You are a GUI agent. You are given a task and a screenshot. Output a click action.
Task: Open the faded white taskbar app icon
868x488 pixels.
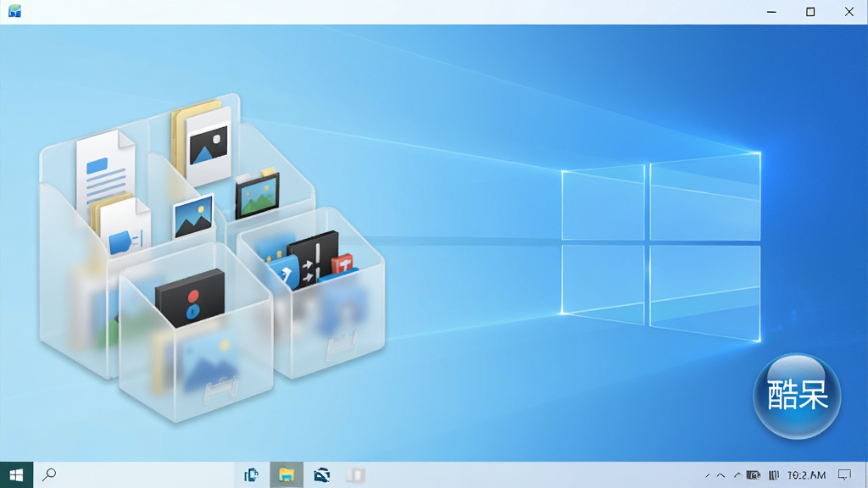click(x=355, y=474)
